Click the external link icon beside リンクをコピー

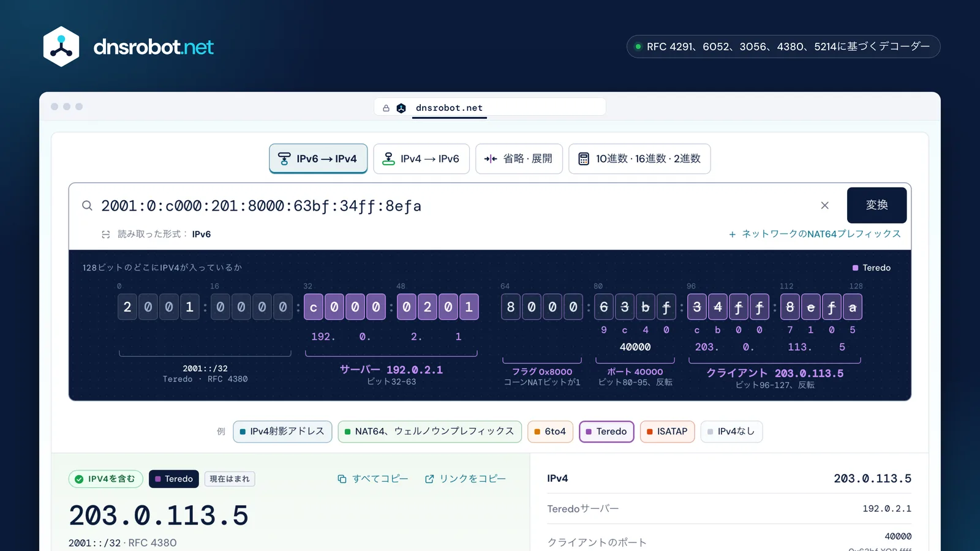point(429,479)
